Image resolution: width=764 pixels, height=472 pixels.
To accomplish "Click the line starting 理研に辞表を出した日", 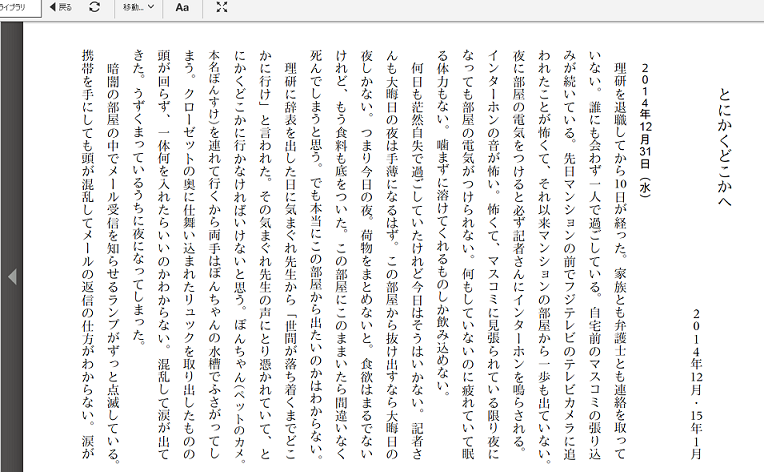I will (x=290, y=261).
